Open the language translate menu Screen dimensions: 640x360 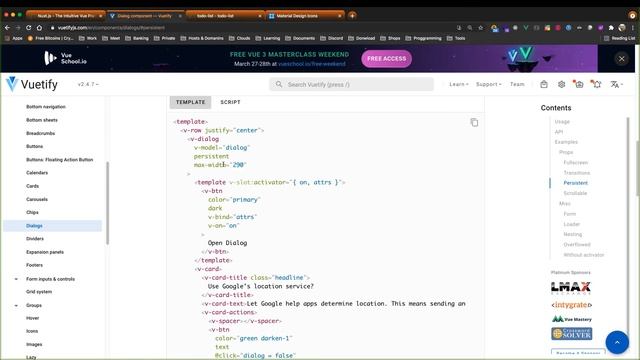pyautogui.click(x=616, y=84)
